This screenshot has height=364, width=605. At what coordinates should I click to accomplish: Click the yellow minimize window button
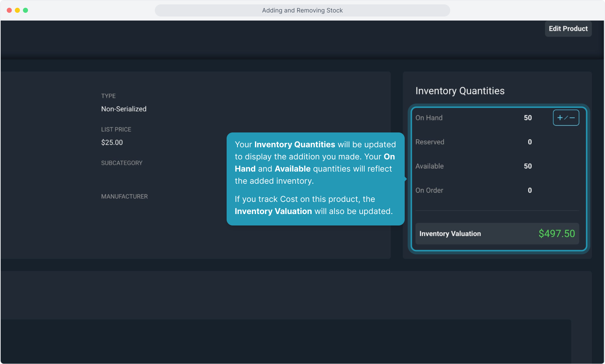pos(17,10)
